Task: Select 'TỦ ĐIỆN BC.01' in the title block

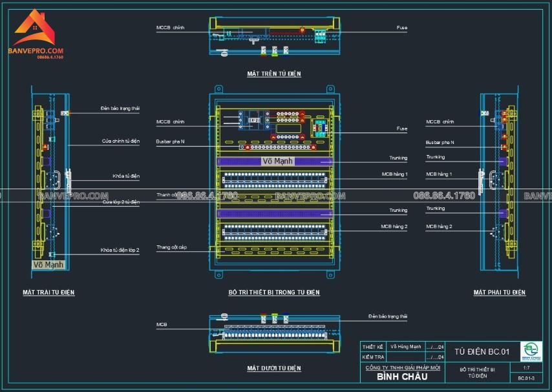Action: (x=482, y=351)
